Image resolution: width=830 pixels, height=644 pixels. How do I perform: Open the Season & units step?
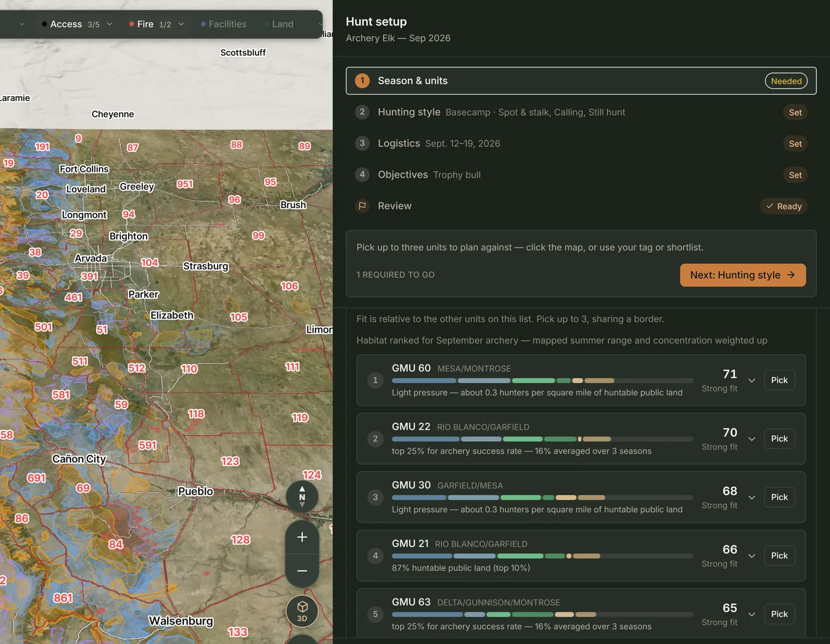581,81
